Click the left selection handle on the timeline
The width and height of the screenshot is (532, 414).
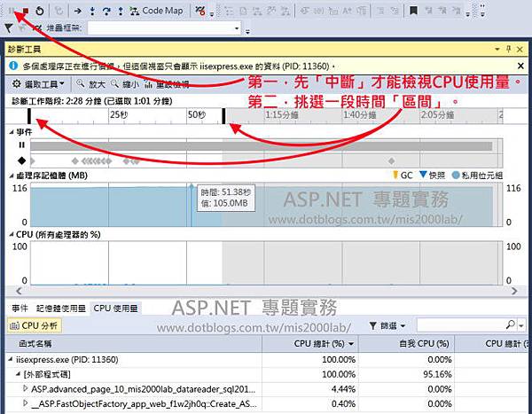point(29,116)
